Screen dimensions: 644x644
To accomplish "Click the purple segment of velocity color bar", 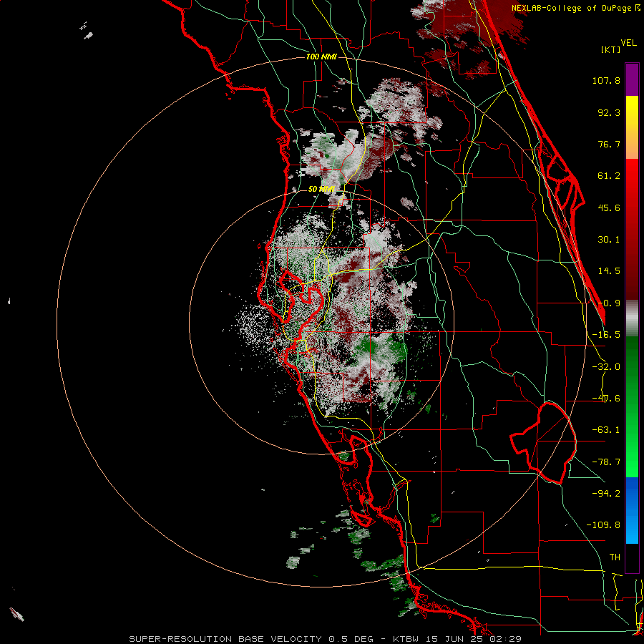I will coord(632,80).
